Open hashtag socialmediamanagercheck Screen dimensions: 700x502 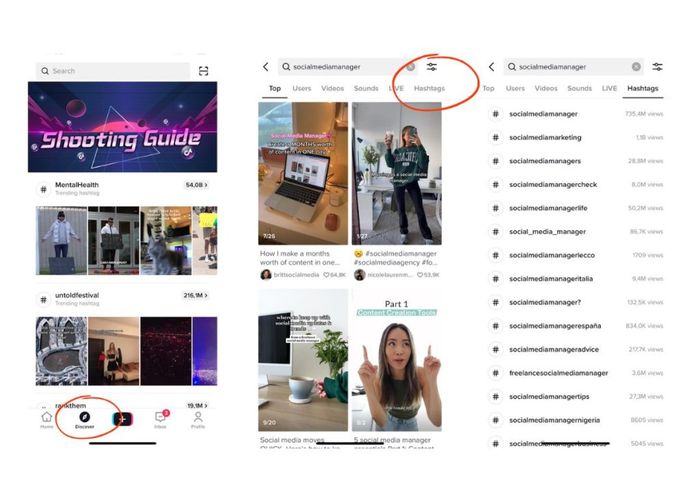pyautogui.click(x=576, y=184)
